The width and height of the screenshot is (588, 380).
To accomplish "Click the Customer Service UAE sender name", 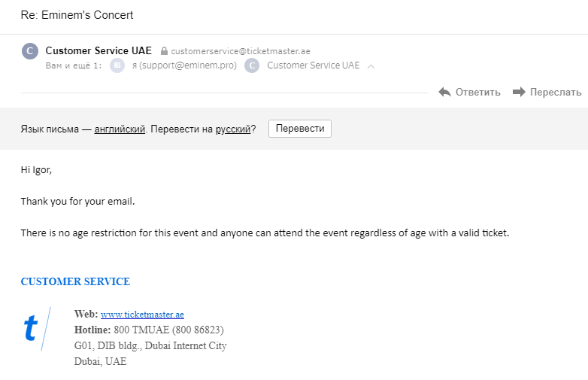I will point(99,50).
